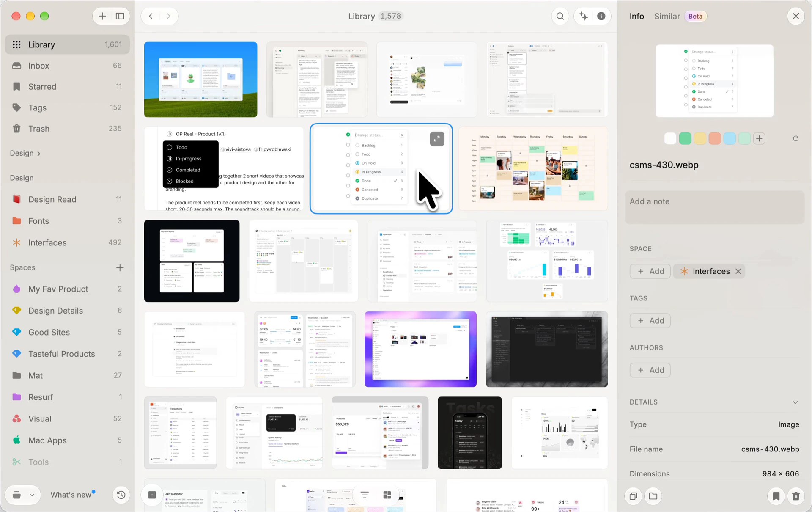The width and height of the screenshot is (812, 512).
Task: Bookmark the item with star icon
Action: [x=776, y=496]
